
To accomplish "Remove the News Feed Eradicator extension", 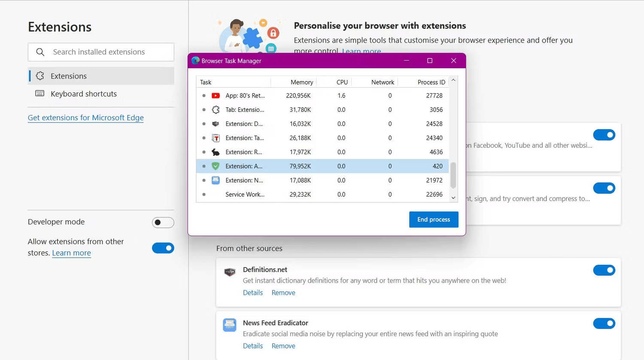I will [283, 346].
